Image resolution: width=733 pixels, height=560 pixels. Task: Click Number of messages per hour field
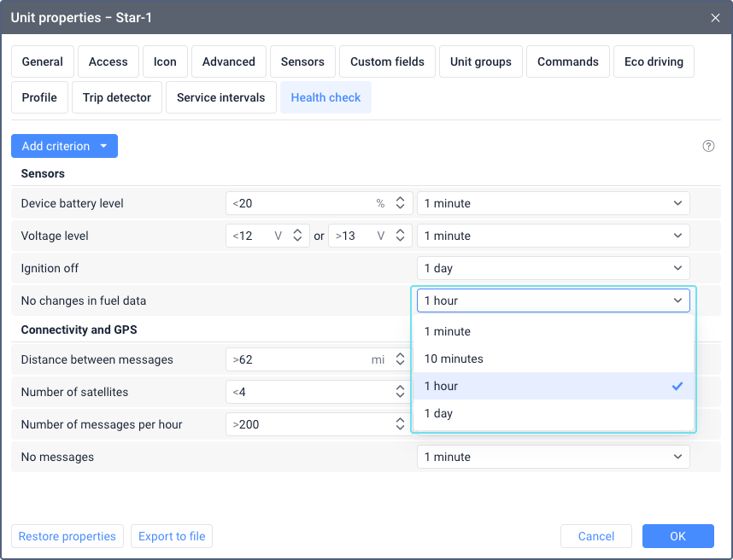[320, 424]
